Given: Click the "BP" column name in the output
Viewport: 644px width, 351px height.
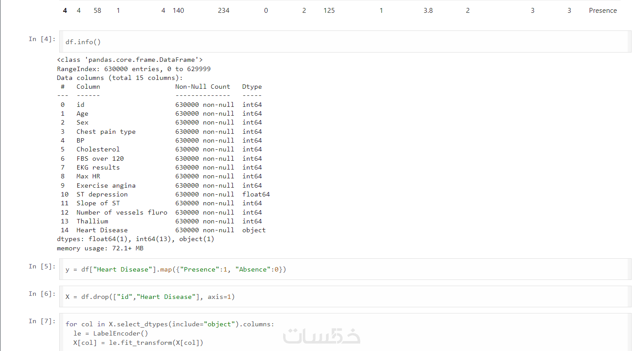Looking at the screenshot, I should click(80, 140).
